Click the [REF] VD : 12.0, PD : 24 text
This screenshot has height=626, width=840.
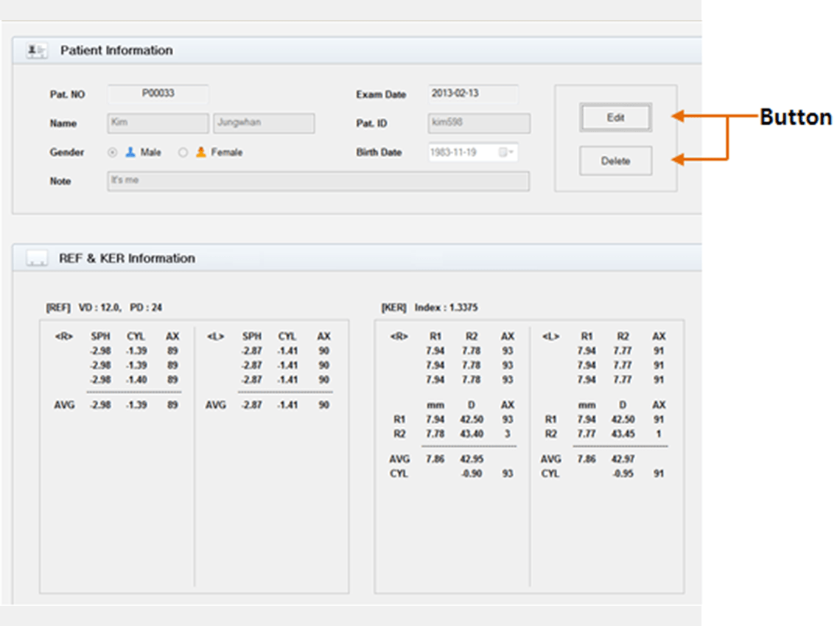[104, 307]
